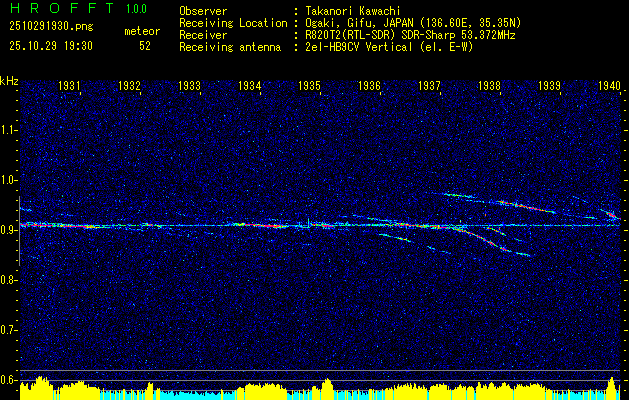629x400 pixels.
Task: Click the 1936 time axis label
Action: [369, 85]
